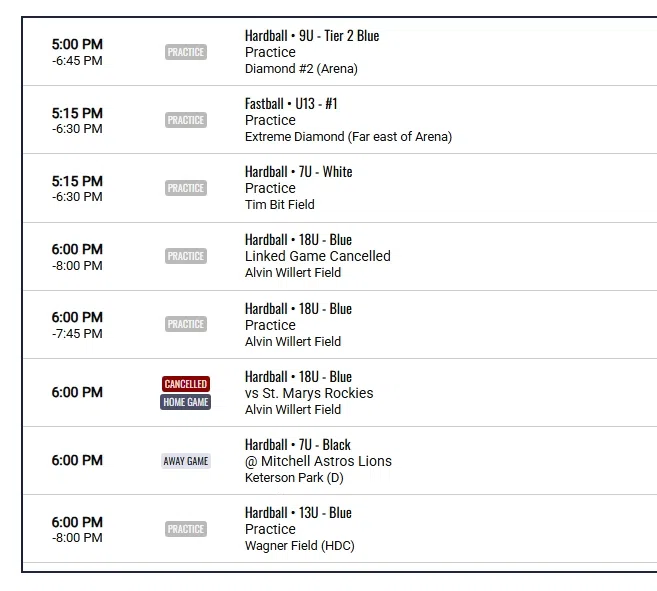Screen dimensions: 657x591
Task: Click the Linked Game Cancelled event title
Action: coord(318,256)
